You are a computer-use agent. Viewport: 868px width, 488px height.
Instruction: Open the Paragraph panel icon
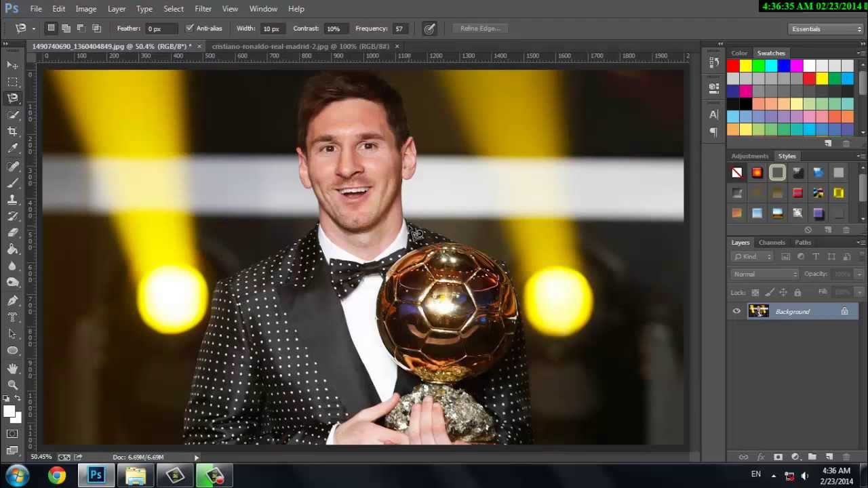pyautogui.click(x=713, y=132)
